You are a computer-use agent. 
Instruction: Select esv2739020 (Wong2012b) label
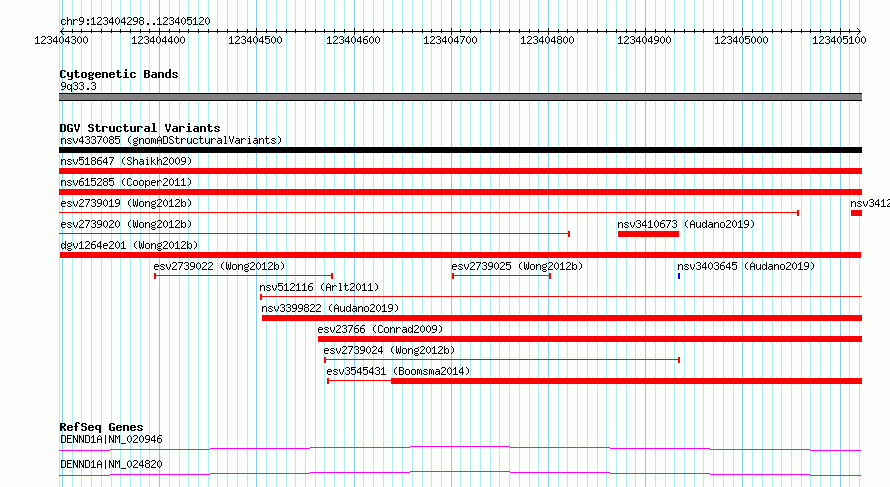point(126,224)
